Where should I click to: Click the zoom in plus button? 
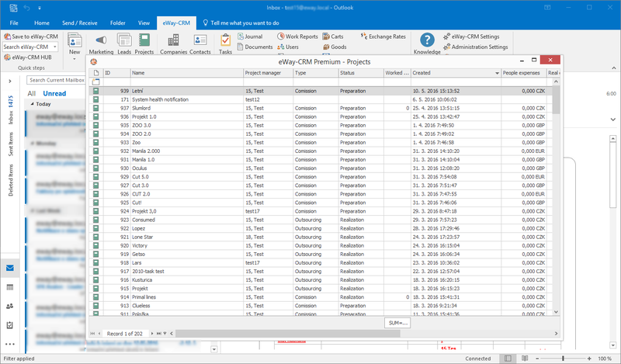[589, 359]
